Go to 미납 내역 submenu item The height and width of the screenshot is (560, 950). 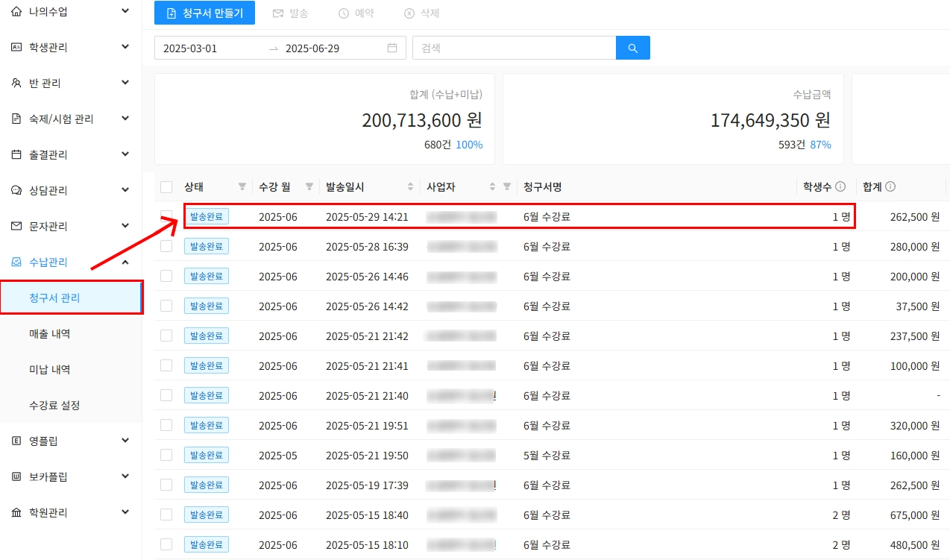click(49, 369)
